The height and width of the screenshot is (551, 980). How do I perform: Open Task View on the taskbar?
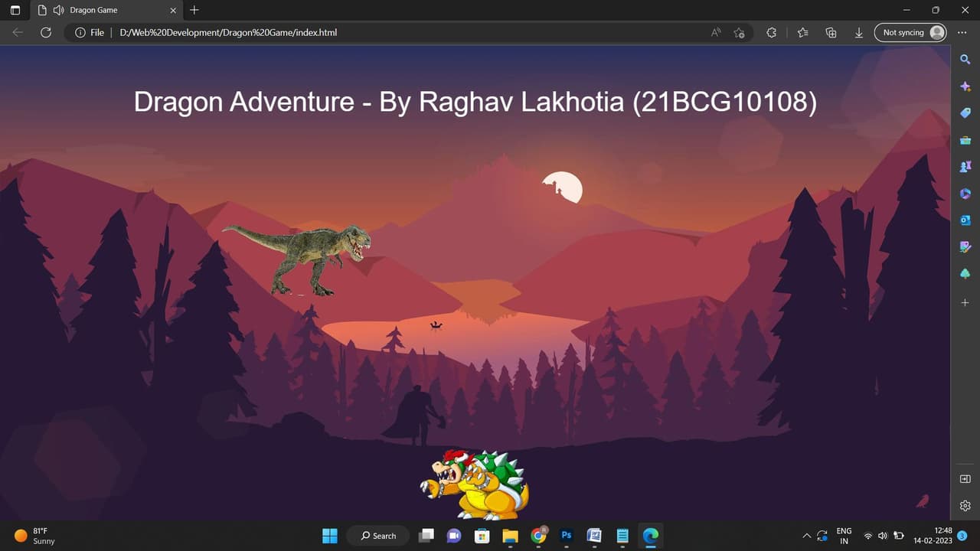click(426, 536)
